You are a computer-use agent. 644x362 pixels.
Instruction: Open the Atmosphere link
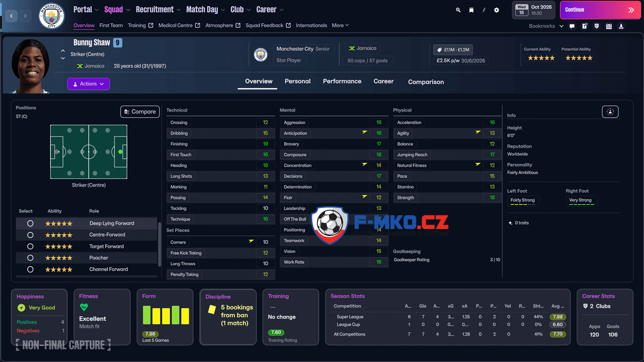(x=223, y=26)
